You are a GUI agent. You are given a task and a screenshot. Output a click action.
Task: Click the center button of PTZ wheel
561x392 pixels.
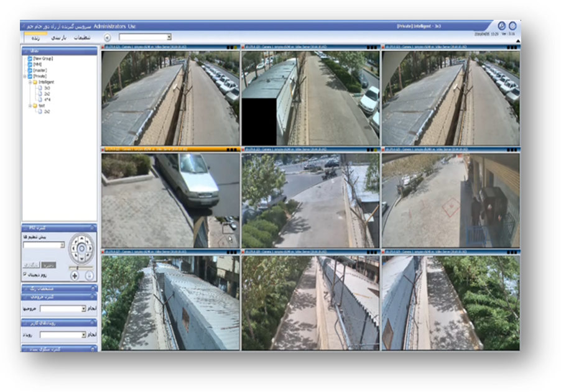[x=81, y=248]
